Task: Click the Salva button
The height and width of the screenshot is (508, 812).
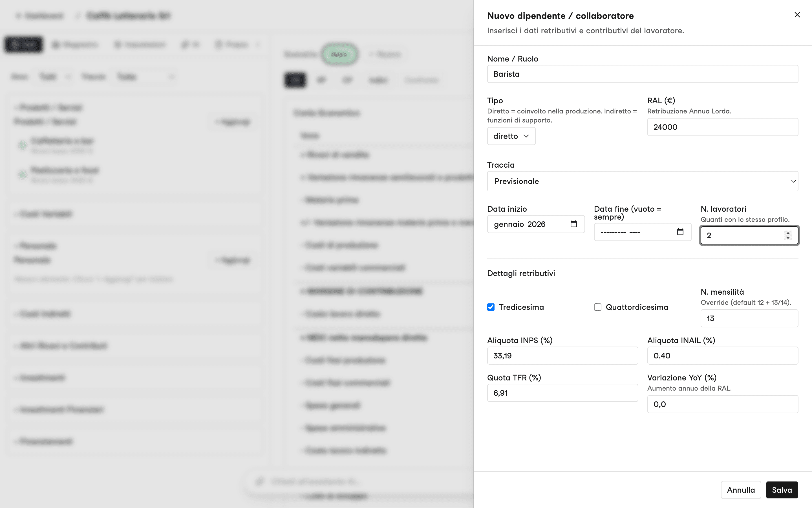Action: [x=782, y=490]
